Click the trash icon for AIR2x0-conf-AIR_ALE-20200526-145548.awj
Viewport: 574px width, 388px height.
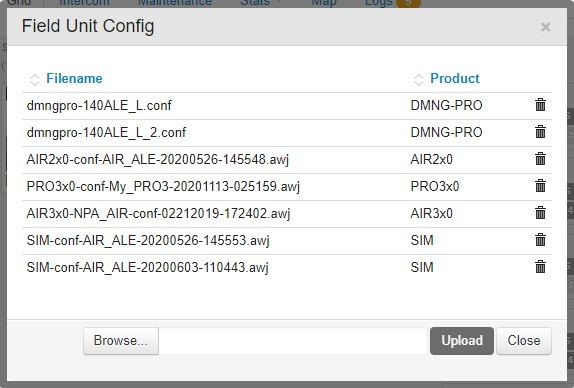coord(540,159)
